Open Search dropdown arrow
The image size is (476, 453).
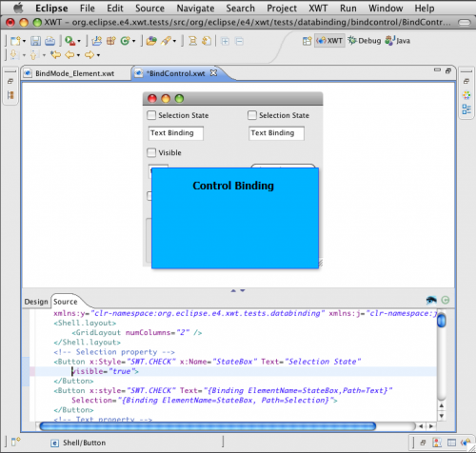tap(174, 41)
